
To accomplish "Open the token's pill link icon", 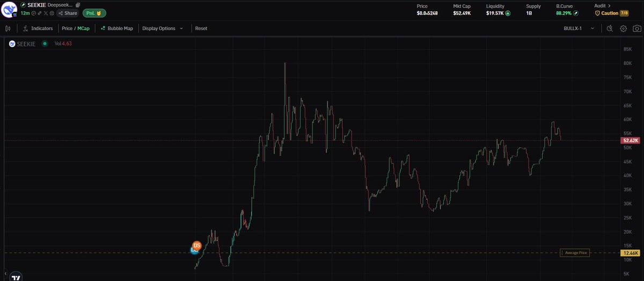I will [40, 13].
